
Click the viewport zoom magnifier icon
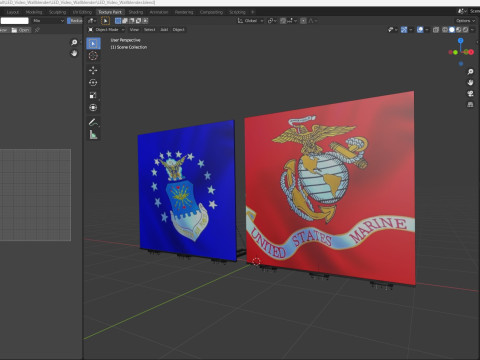pyautogui.click(x=470, y=72)
